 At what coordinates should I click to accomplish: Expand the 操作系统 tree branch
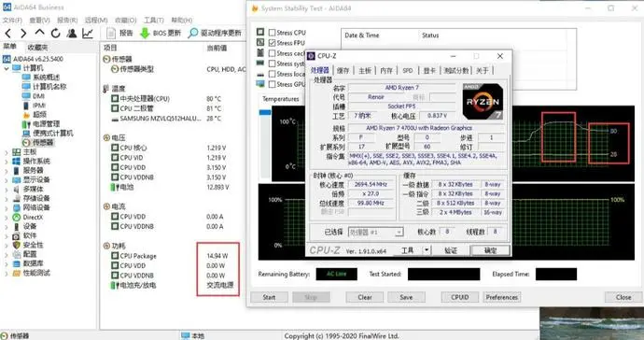(7, 162)
